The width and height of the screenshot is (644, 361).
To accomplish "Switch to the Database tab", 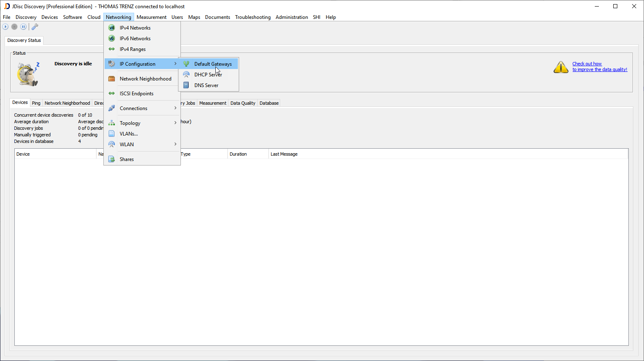I will click(269, 103).
